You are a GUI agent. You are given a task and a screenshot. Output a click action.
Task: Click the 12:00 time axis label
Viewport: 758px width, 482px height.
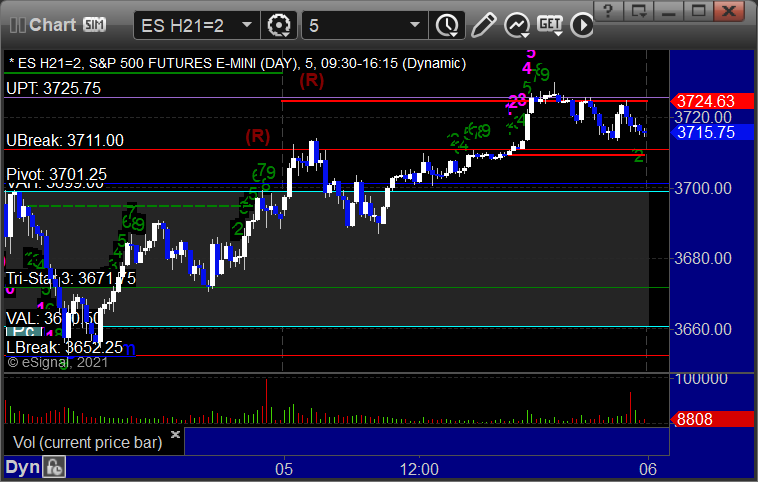click(419, 469)
